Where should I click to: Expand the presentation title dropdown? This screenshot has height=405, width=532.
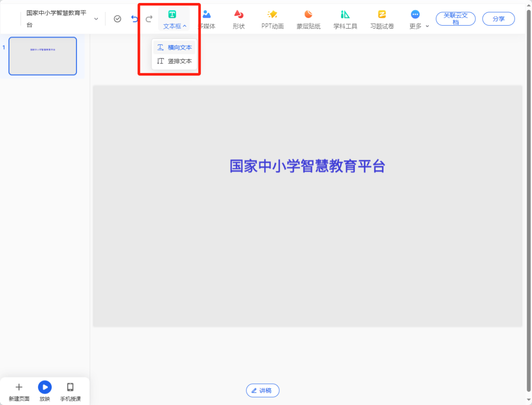pyautogui.click(x=97, y=19)
